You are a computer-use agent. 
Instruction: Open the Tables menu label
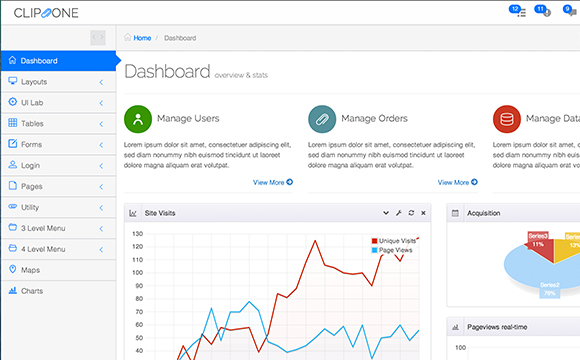coord(32,124)
